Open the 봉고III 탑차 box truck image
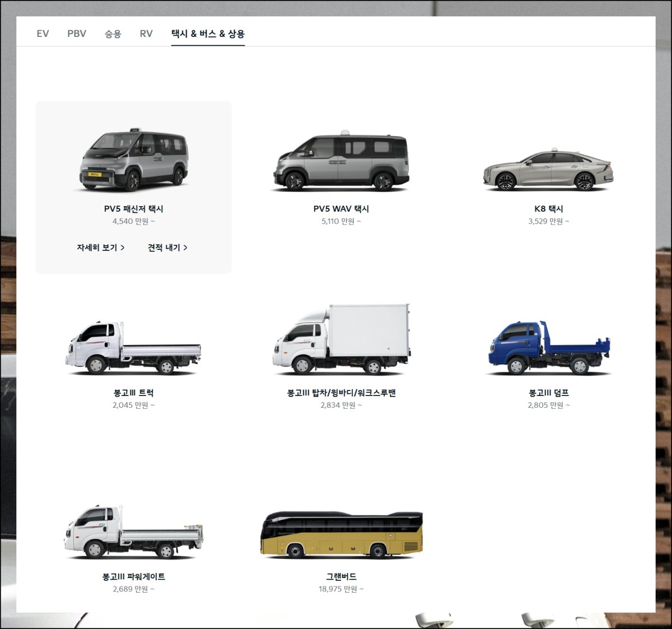Image resolution: width=672 pixels, height=629 pixels. pyautogui.click(x=341, y=340)
